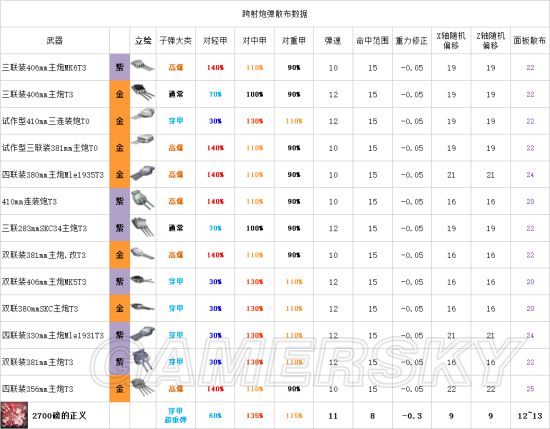Click the 双联装406mm主炮MK5T3 turret image
Viewport: 550px width, 429px height.
tap(143, 280)
